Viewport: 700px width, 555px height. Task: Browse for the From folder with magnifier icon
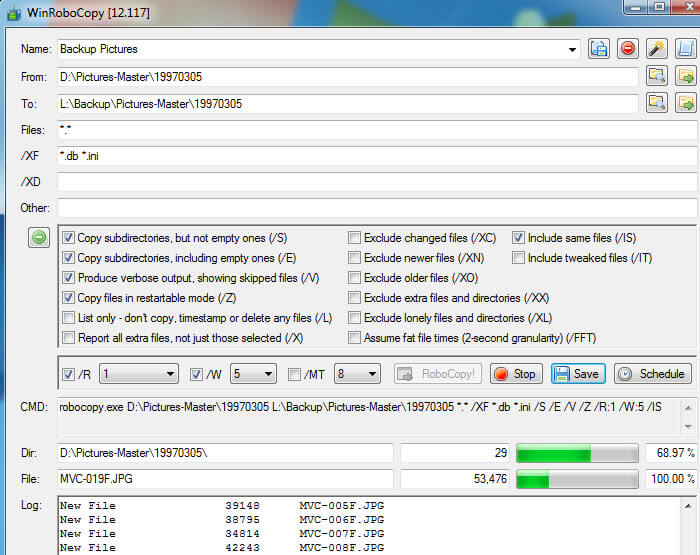point(657,76)
